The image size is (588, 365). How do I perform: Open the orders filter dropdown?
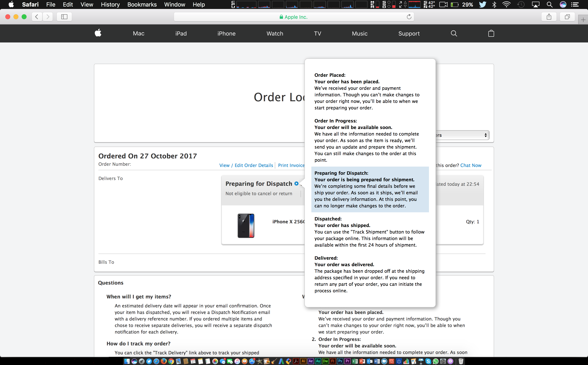click(462, 135)
